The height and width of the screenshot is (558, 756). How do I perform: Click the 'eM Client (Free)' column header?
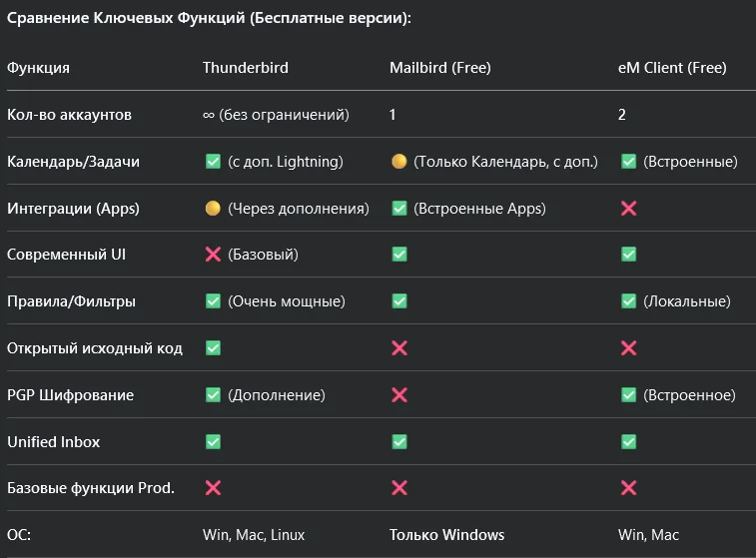point(672,68)
